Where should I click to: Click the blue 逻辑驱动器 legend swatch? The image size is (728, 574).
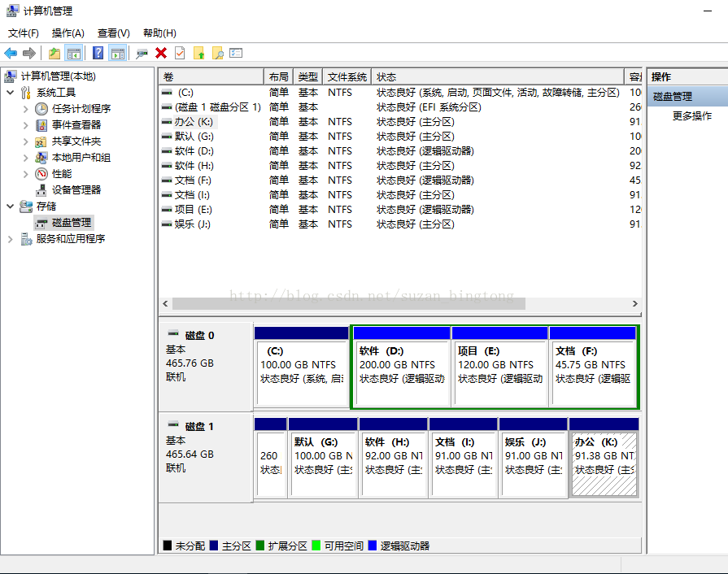point(373,546)
